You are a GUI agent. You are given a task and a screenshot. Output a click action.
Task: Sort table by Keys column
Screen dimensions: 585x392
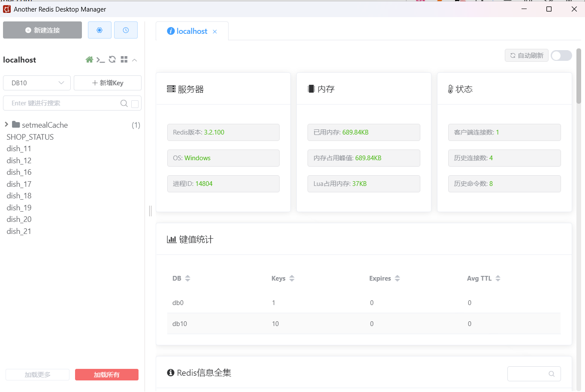point(292,278)
